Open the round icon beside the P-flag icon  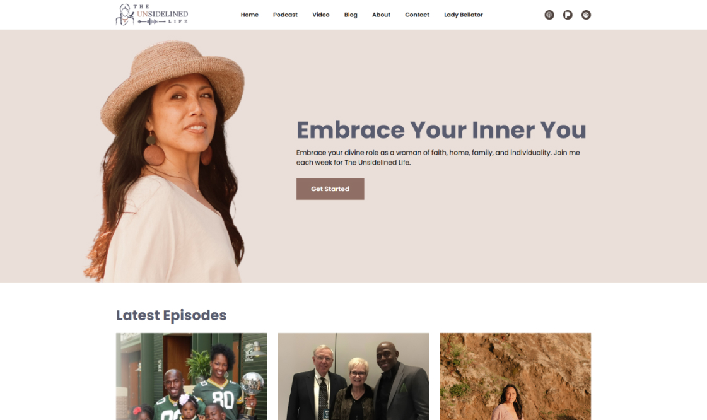pos(586,15)
